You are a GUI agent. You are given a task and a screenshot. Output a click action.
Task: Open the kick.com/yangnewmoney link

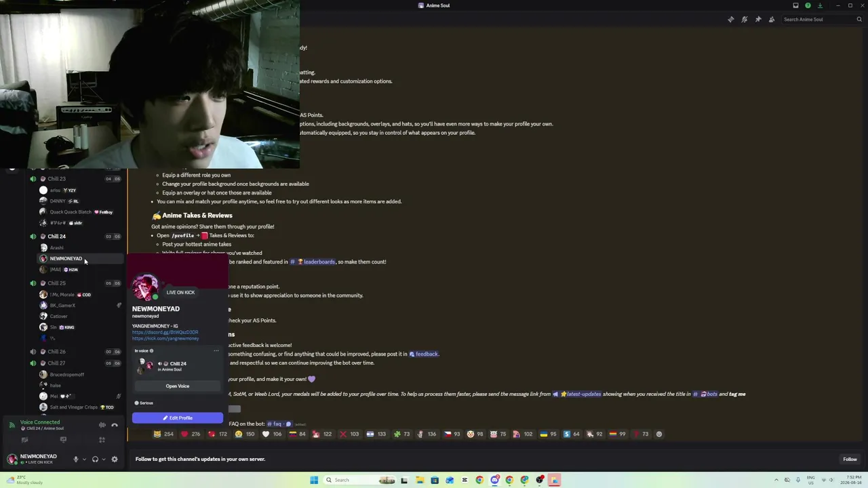[x=165, y=338]
